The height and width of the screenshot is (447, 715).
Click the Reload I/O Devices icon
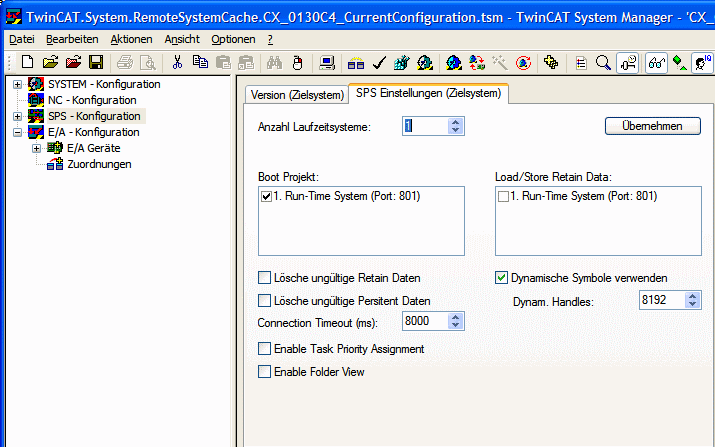pos(477,62)
